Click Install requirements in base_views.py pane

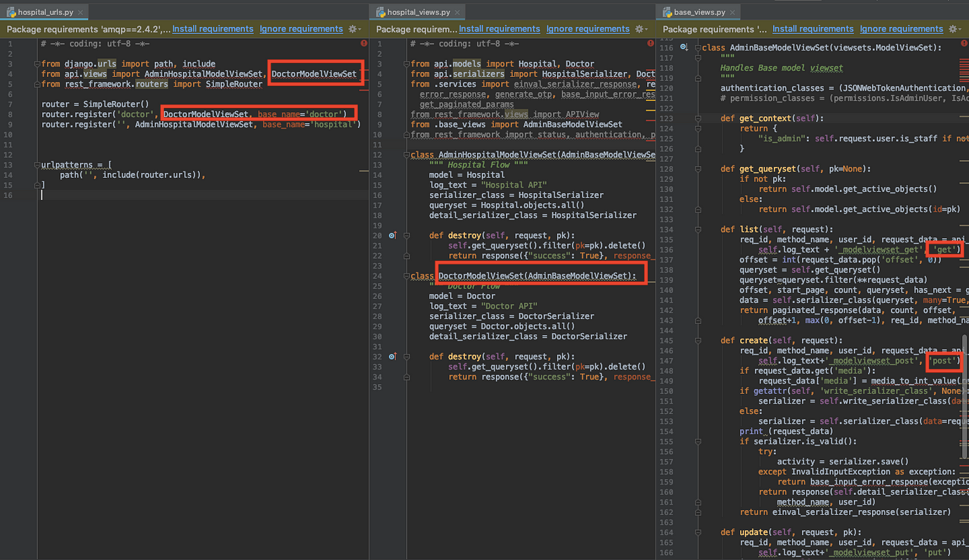click(x=813, y=29)
